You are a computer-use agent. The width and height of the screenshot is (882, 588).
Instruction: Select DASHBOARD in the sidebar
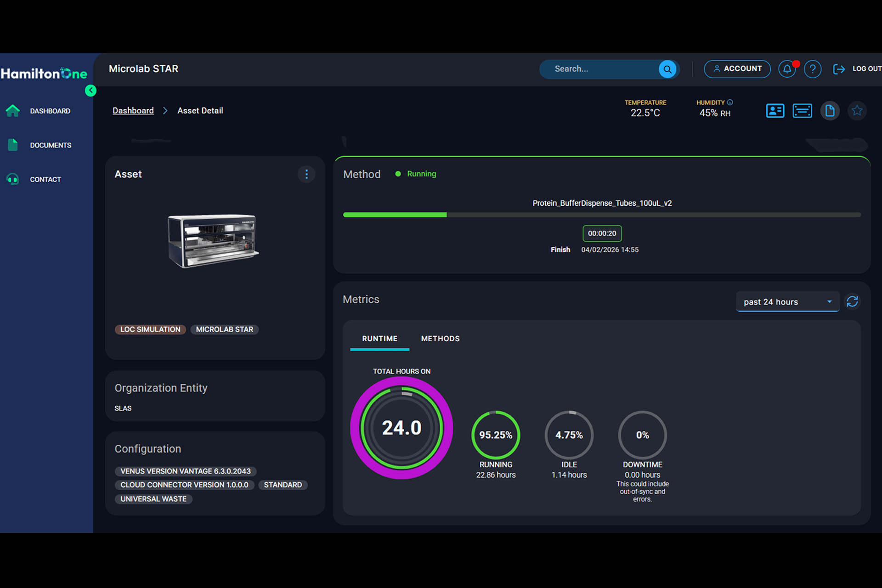pyautogui.click(x=50, y=111)
